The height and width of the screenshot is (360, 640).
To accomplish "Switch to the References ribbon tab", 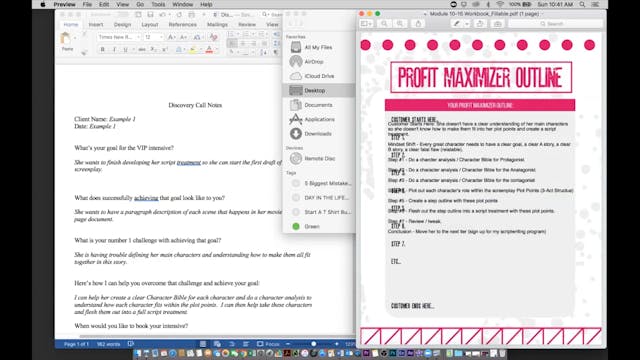I will (182, 24).
